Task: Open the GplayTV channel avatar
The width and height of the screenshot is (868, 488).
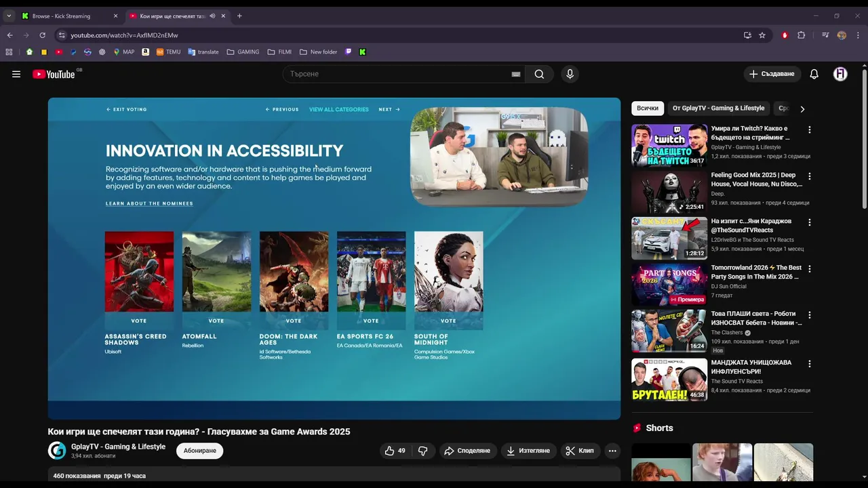Action: [57, 451]
